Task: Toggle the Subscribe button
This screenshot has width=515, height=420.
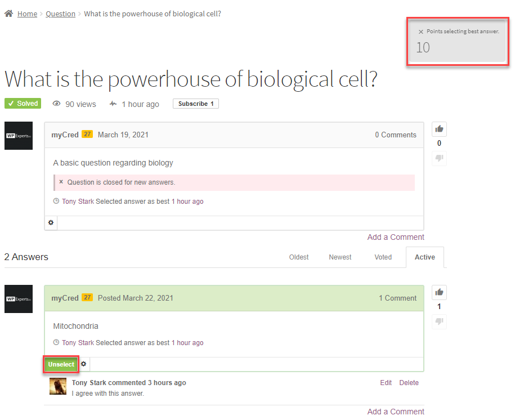Action: 195,104
